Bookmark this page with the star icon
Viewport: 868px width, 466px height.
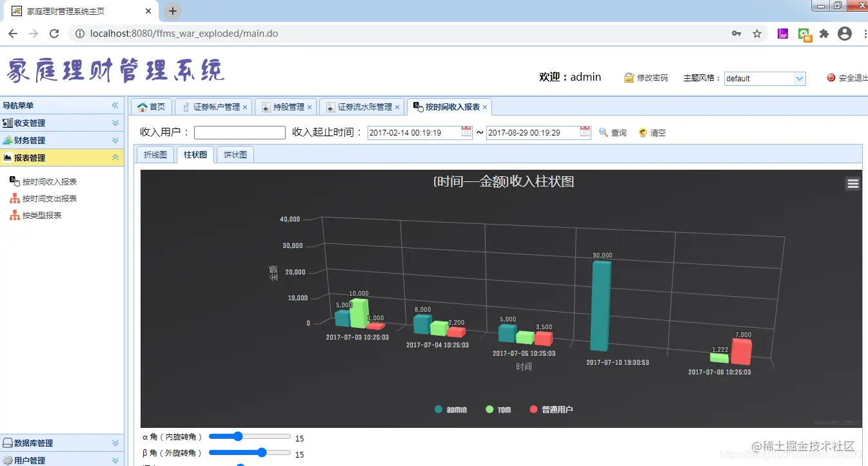(757, 34)
